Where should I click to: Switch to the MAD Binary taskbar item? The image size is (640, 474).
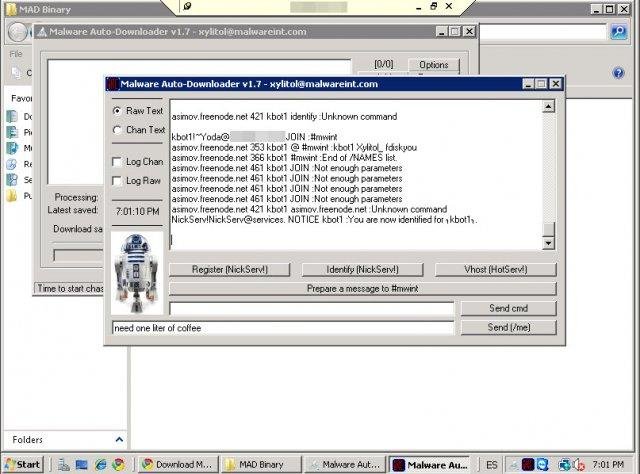point(261,465)
